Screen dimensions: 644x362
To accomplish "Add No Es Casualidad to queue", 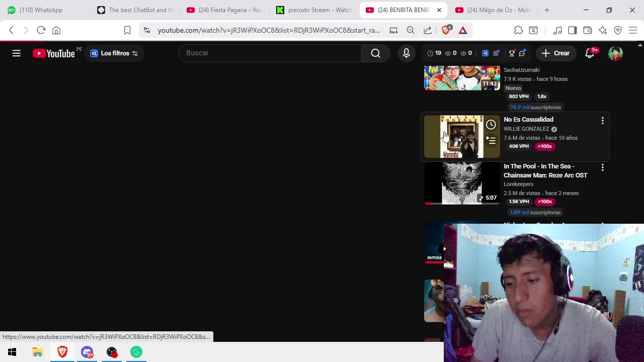I will tap(491, 141).
